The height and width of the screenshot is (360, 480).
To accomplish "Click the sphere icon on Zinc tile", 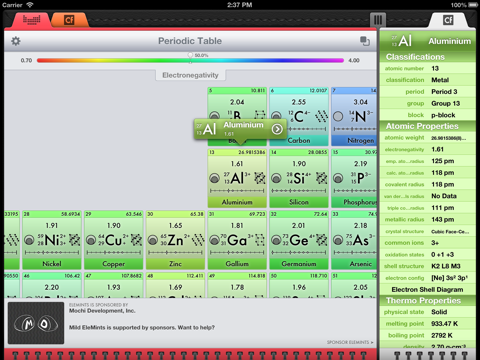I will [153, 240].
